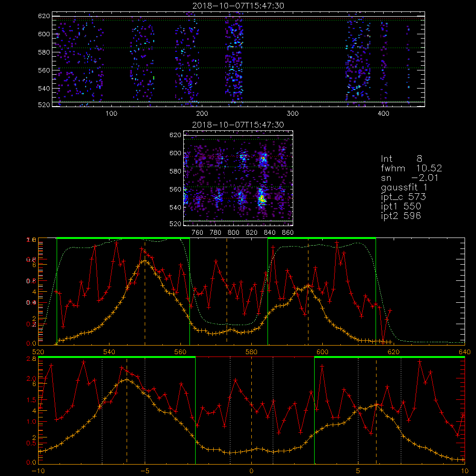Click the orange 560 label on the profile axis

180,352
